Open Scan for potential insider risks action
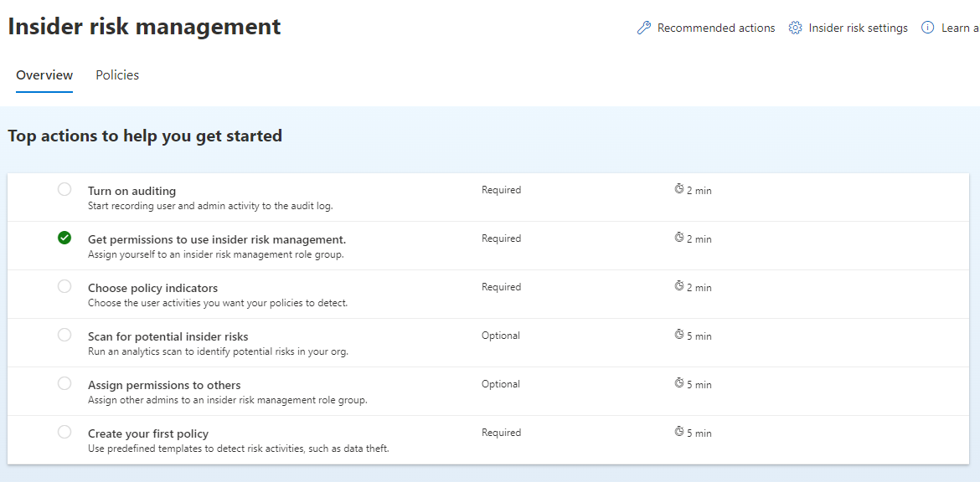The image size is (980, 482). (168, 336)
